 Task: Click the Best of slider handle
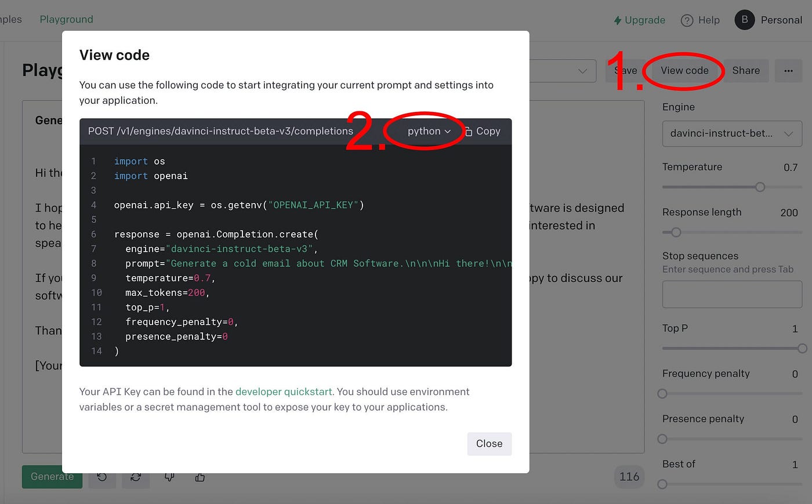pos(662,484)
